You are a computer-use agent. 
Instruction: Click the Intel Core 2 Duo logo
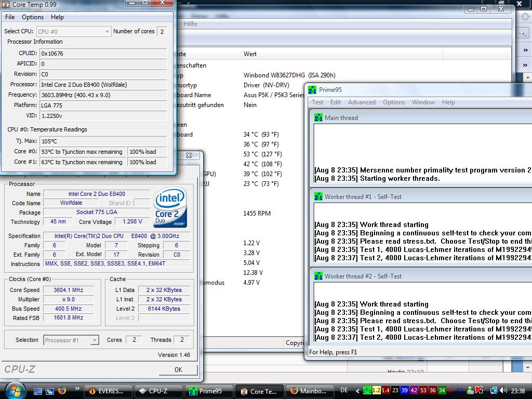[x=170, y=207]
